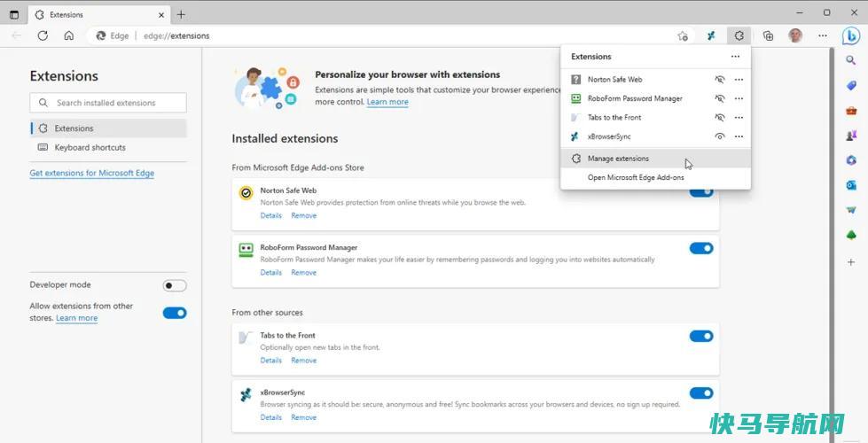Image resolution: width=868 pixels, height=443 pixels.
Task: Open Details for Norton Safe Web
Action: coord(271,215)
